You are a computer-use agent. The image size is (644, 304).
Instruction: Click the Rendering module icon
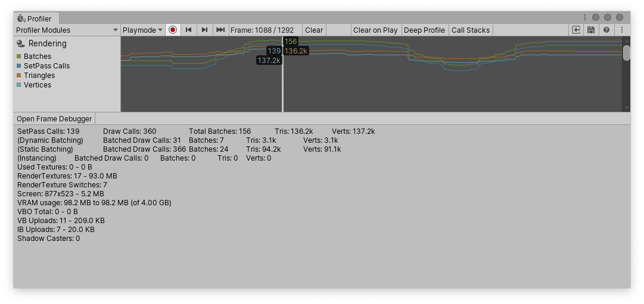[x=20, y=43]
